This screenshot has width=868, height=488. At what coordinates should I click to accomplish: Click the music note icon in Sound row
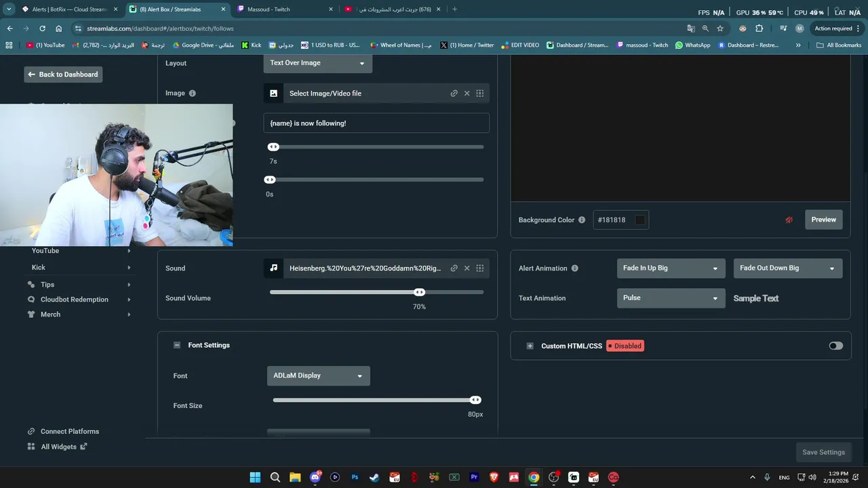tap(273, 268)
